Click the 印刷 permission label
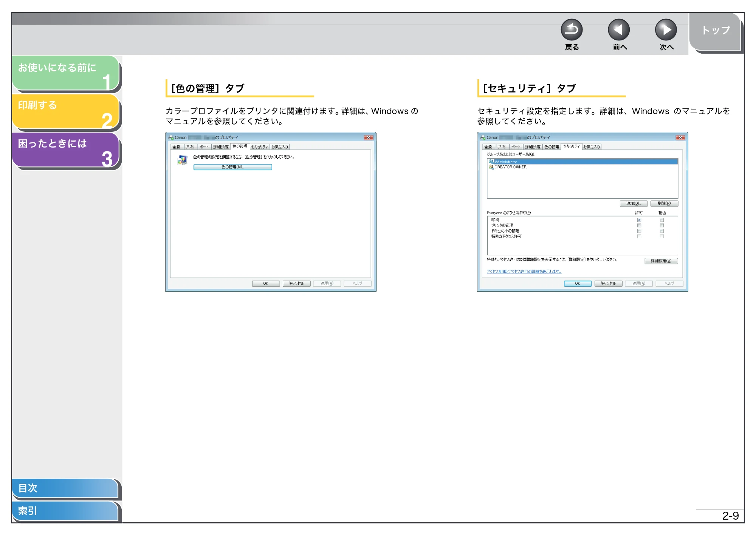756x534 pixels. click(x=495, y=220)
